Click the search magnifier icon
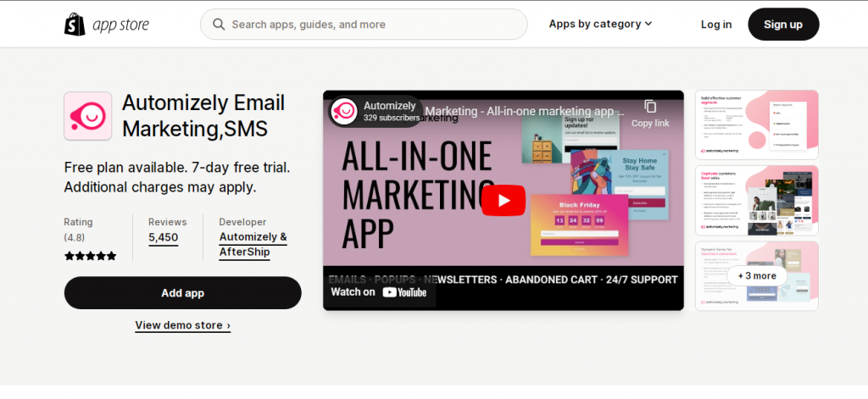The width and height of the screenshot is (868, 399). [219, 25]
